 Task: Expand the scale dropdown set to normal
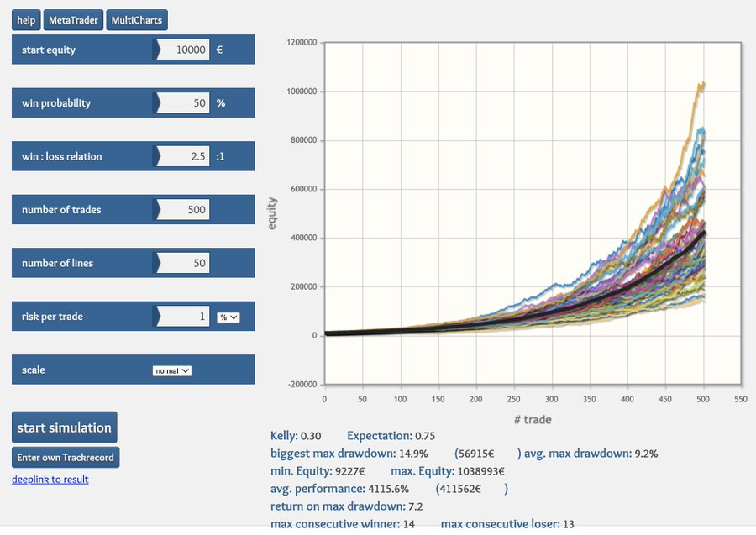[x=172, y=370]
